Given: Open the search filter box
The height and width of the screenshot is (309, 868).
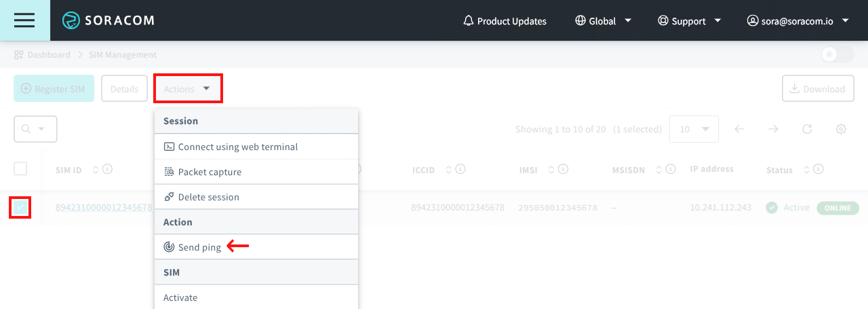Looking at the screenshot, I should click(35, 129).
